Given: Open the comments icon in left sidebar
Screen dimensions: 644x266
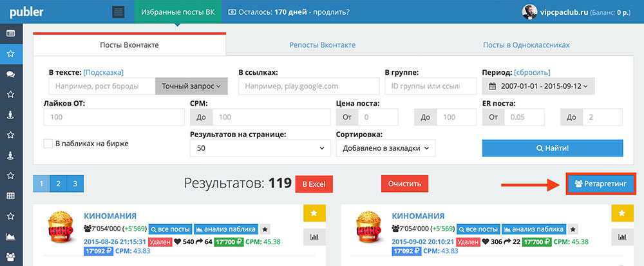Looking at the screenshot, I should click(x=10, y=74).
